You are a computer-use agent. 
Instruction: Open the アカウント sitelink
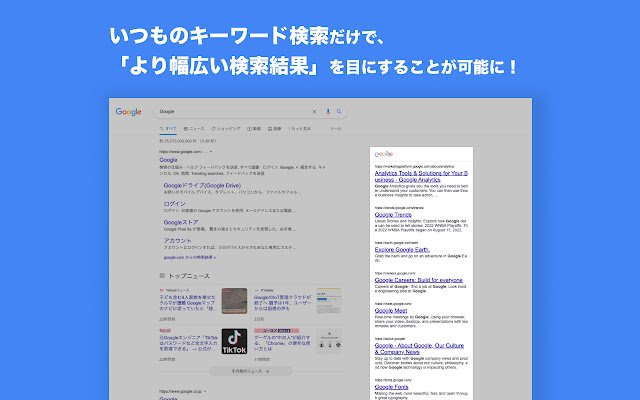point(177,240)
